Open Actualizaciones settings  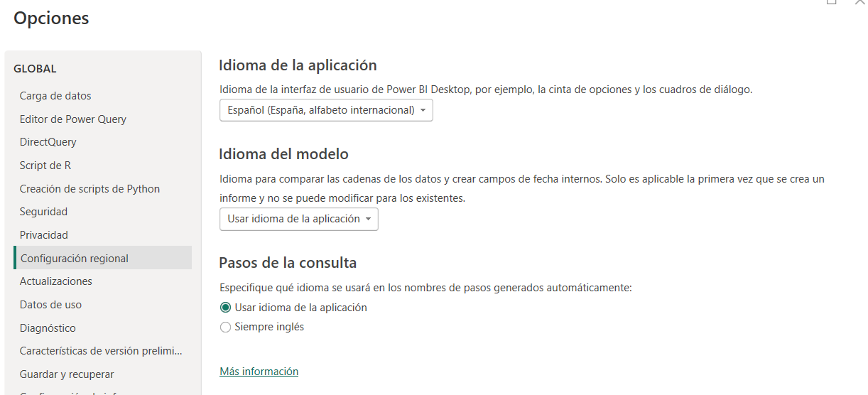[x=55, y=281]
